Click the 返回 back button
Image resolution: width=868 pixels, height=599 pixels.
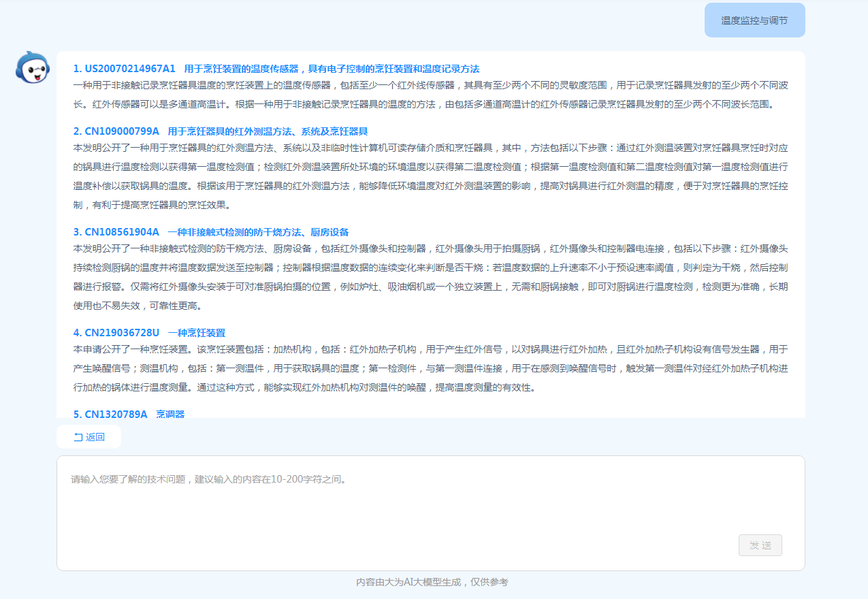(89, 437)
